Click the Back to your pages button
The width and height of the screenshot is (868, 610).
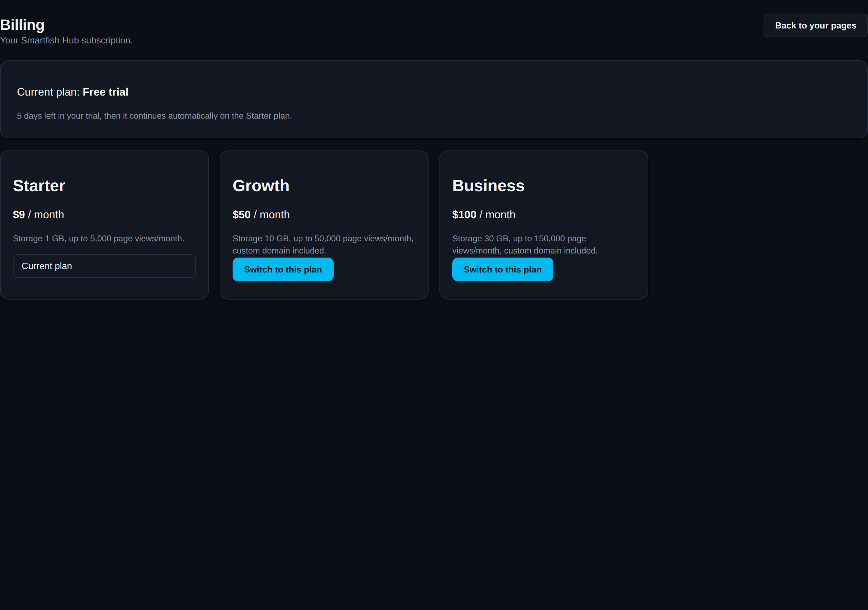[815, 26]
